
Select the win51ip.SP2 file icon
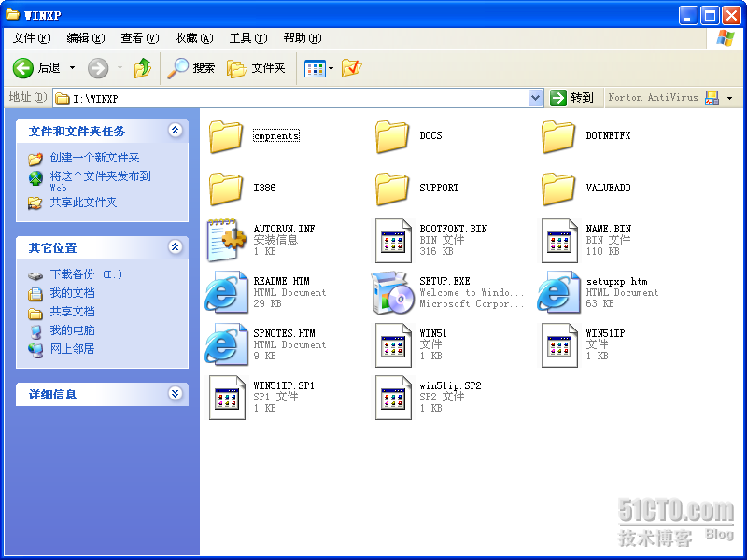coord(393,398)
